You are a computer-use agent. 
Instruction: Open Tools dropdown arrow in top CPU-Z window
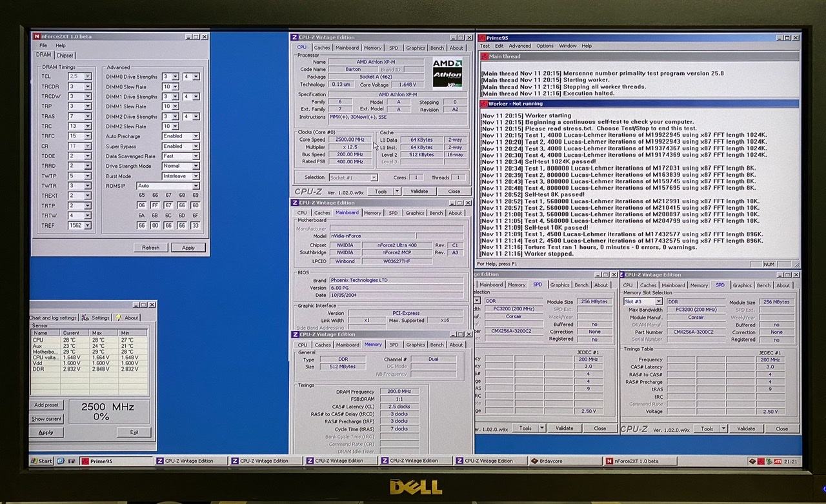[397, 191]
